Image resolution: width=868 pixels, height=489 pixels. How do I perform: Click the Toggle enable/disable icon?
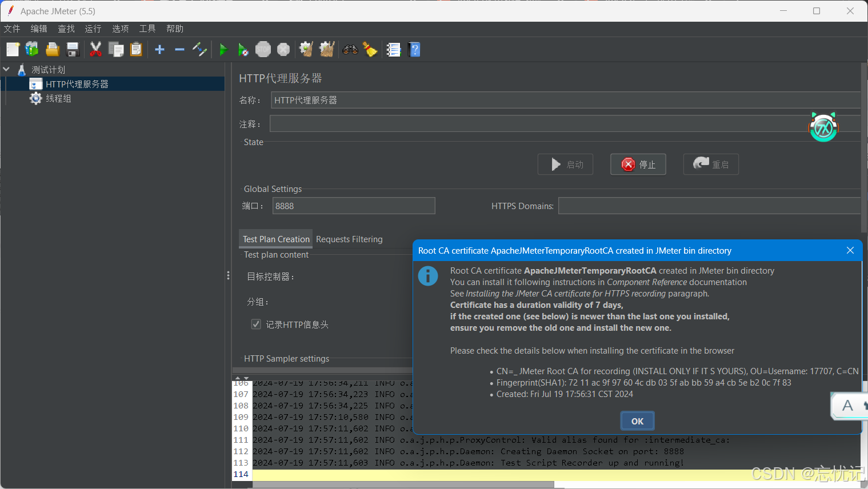[199, 50]
